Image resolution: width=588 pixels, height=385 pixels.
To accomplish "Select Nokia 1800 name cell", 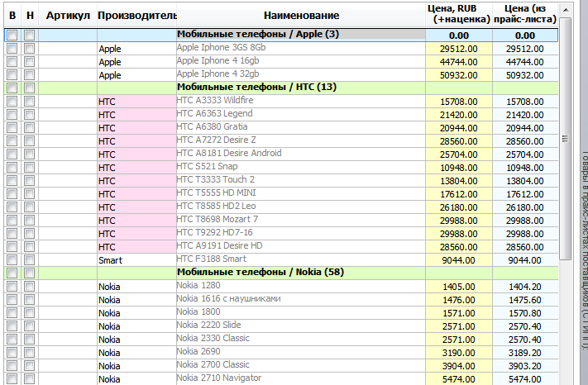I will coord(301,312).
